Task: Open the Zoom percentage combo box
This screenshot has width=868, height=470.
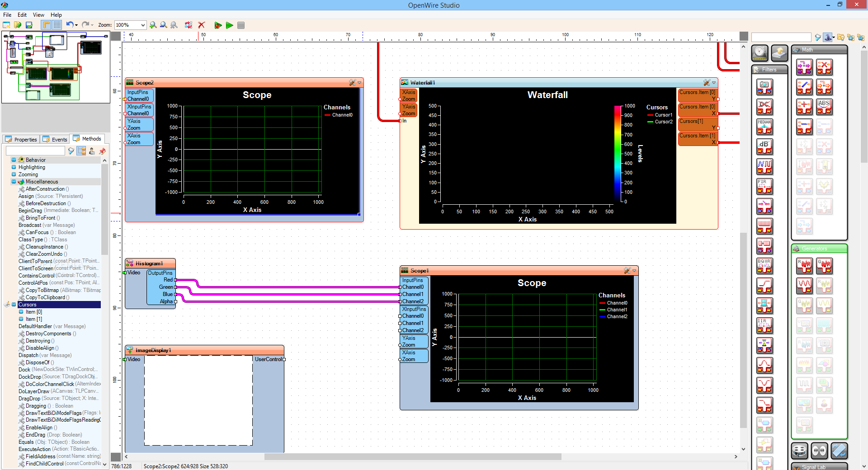Action: coord(130,25)
